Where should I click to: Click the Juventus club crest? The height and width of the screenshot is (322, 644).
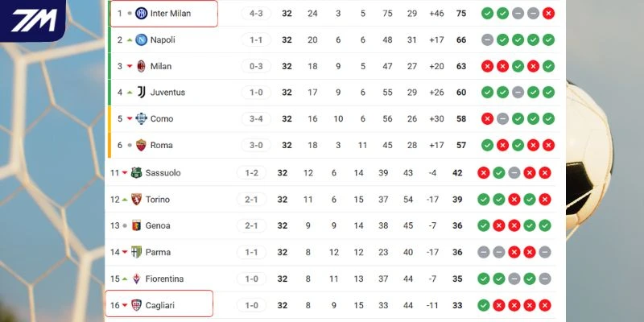pos(142,93)
